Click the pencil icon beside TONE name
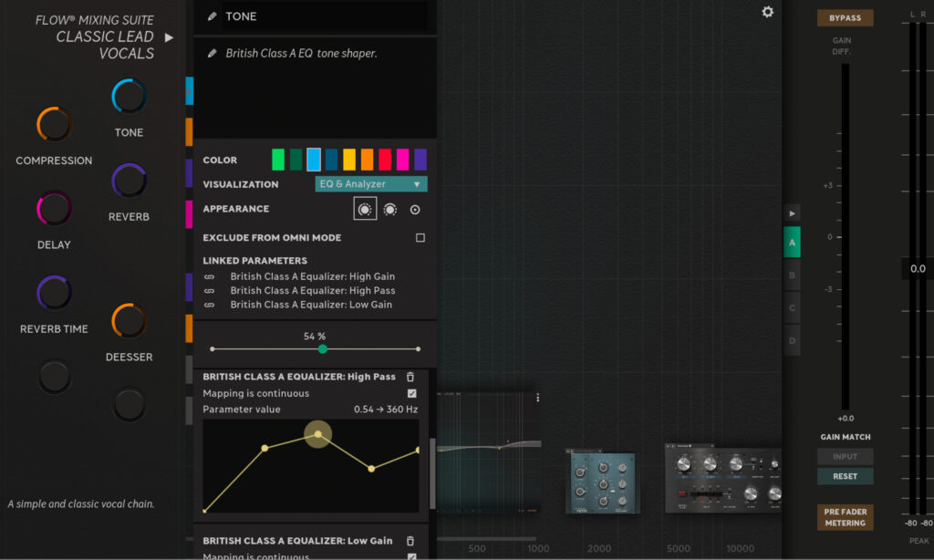This screenshot has height=560, width=934. click(x=212, y=16)
